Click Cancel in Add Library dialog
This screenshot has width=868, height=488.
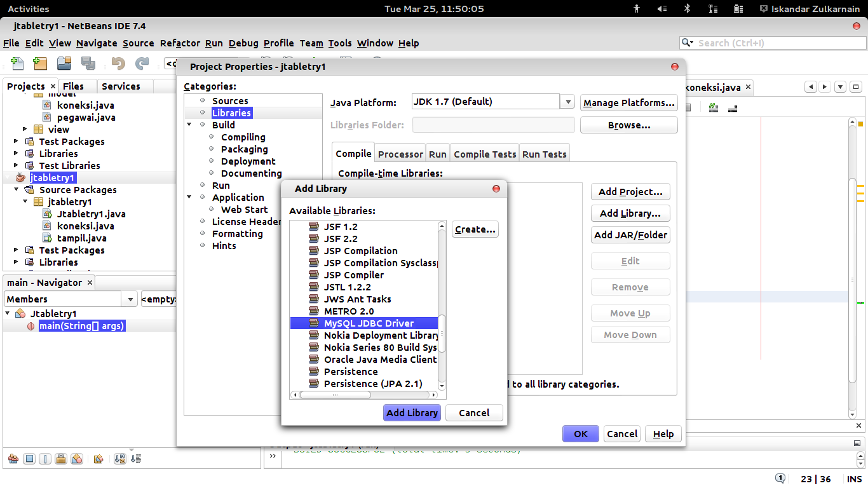coord(474,412)
